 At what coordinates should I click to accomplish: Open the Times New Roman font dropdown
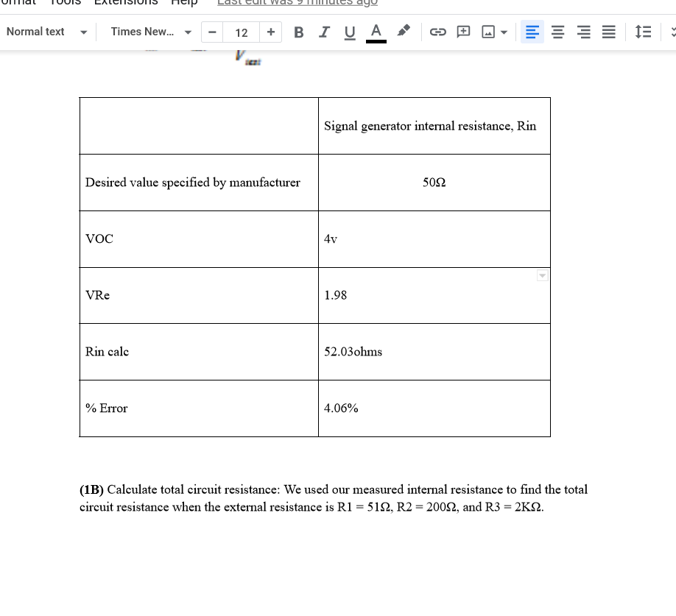coord(149,32)
